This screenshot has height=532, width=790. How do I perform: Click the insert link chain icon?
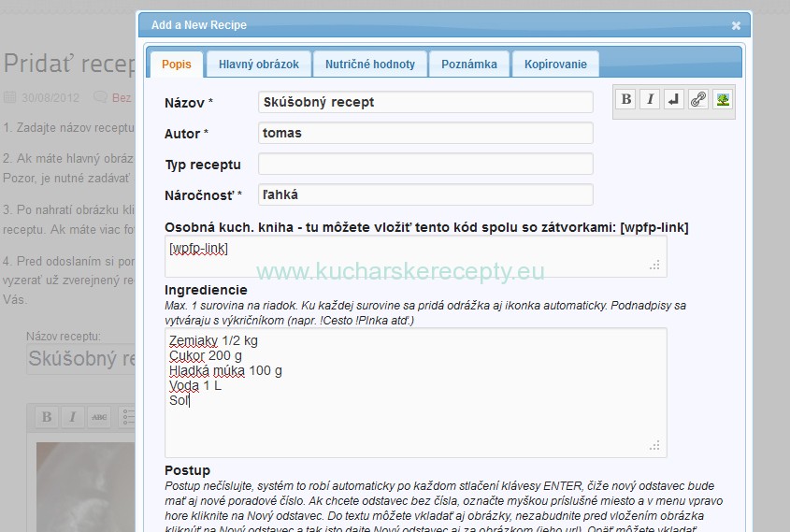coord(698,99)
